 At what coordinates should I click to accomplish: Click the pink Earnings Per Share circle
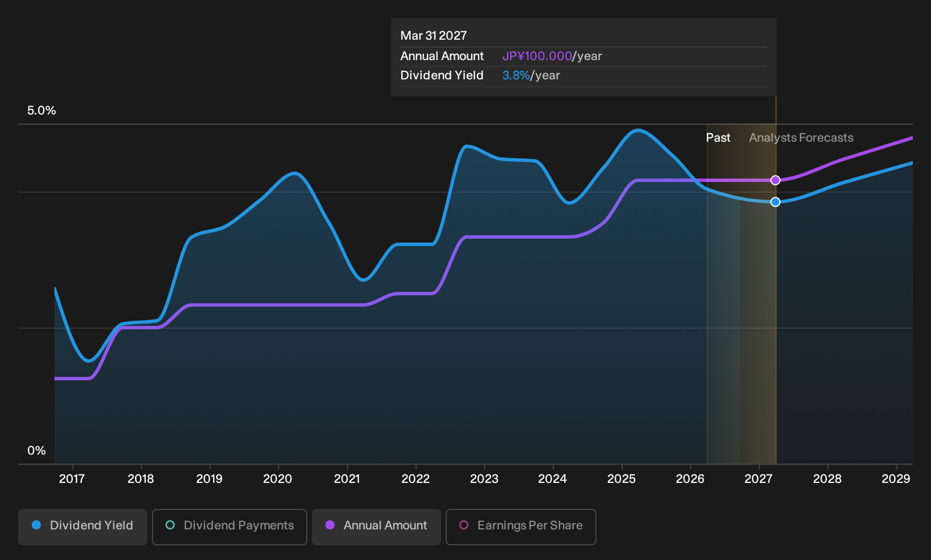tap(464, 525)
